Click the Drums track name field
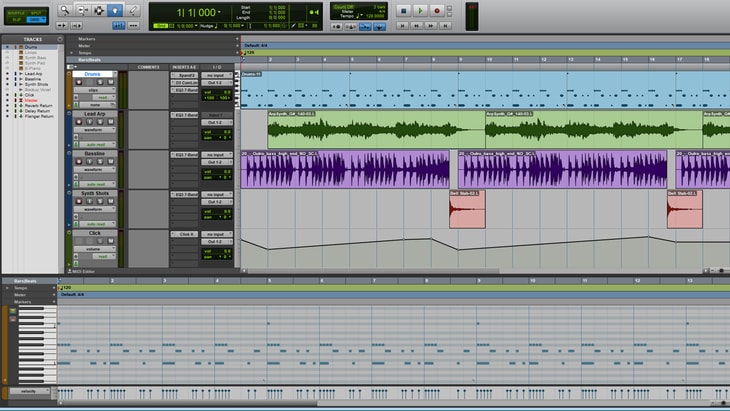730x411 pixels. (92, 74)
